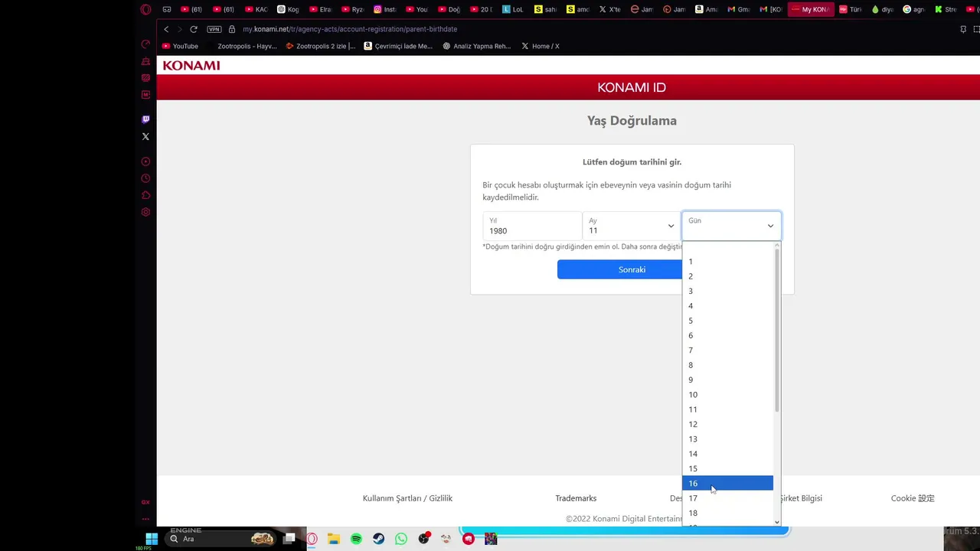Screen dimensions: 980x551
Task: Reload the page with refresh icon
Action: 194,29
